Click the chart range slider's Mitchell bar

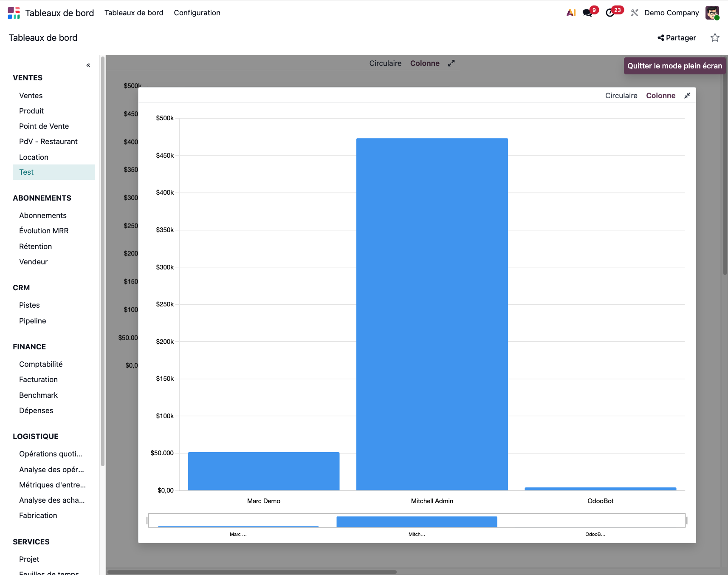(x=417, y=521)
